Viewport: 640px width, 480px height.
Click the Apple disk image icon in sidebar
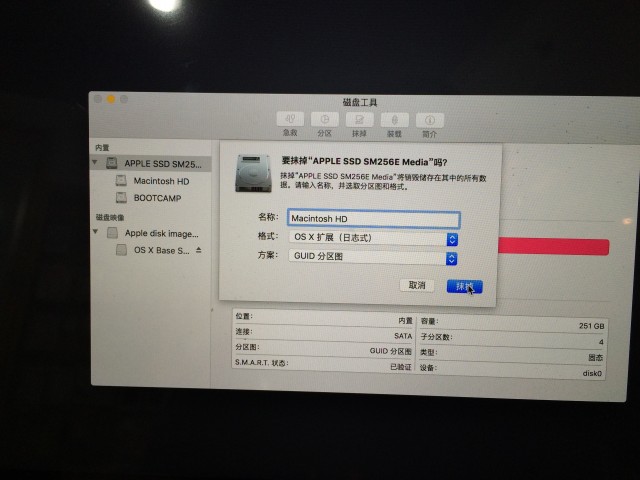[112, 233]
